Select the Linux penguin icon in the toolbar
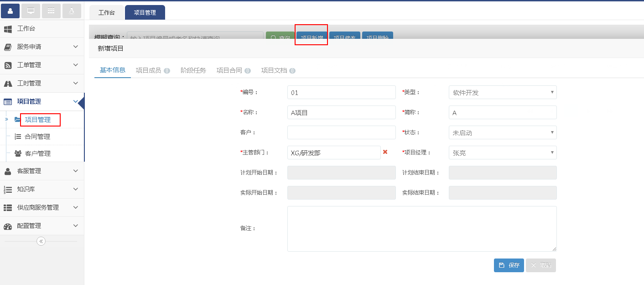 point(72,11)
